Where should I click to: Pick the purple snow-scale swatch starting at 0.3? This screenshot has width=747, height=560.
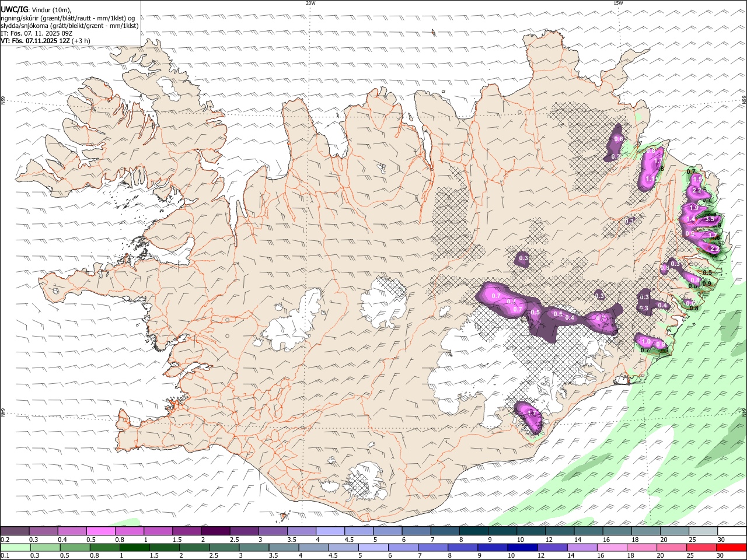click(x=43, y=531)
